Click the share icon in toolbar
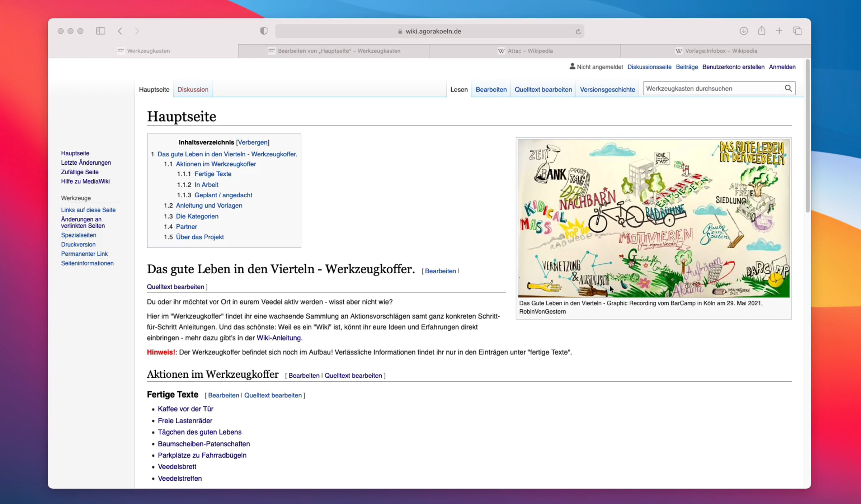The width and height of the screenshot is (861, 504). coord(762,31)
